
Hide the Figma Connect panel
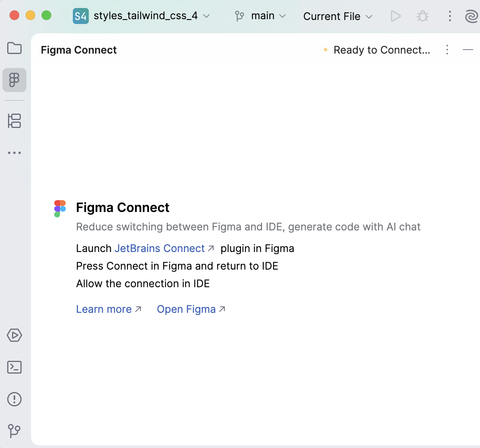(468, 50)
